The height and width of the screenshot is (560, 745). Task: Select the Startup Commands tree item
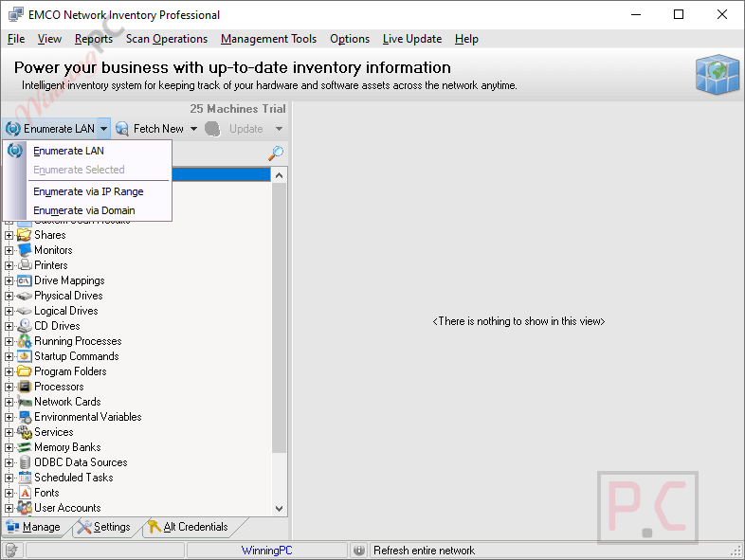[76, 356]
